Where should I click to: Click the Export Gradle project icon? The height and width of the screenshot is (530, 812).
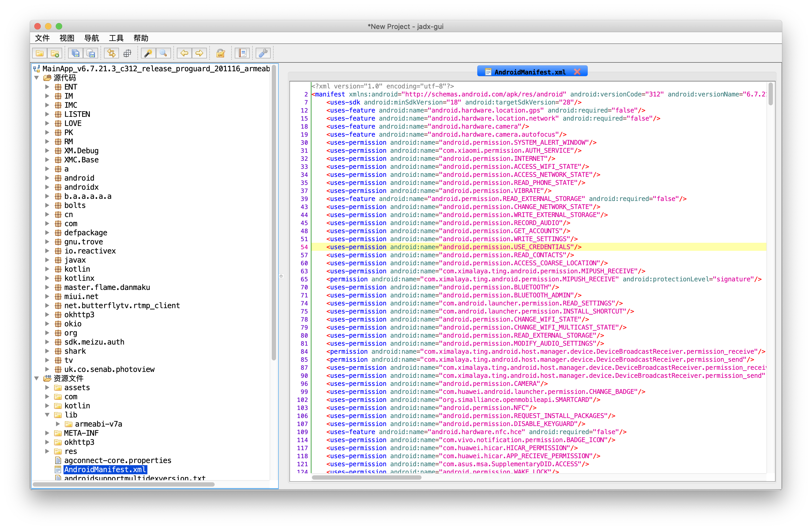click(91, 53)
